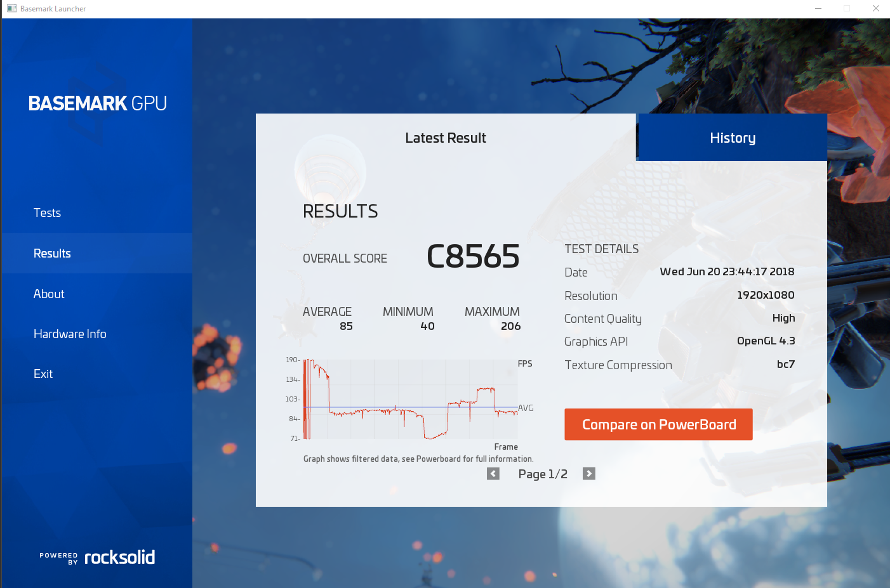Click the Page 1/2 label
Screen dimensions: 890x588
(x=542, y=473)
